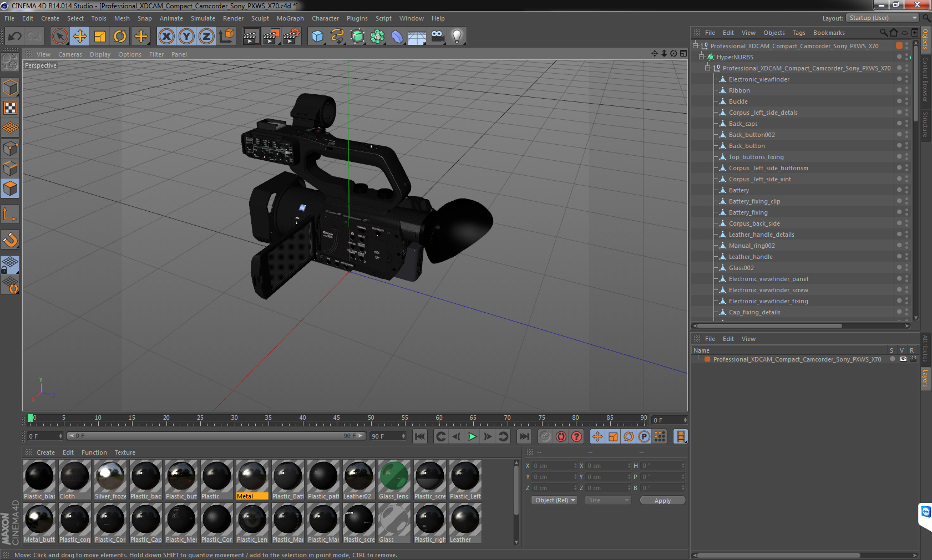Toggle layer solo for Professional_XDCAM layer

click(x=892, y=359)
